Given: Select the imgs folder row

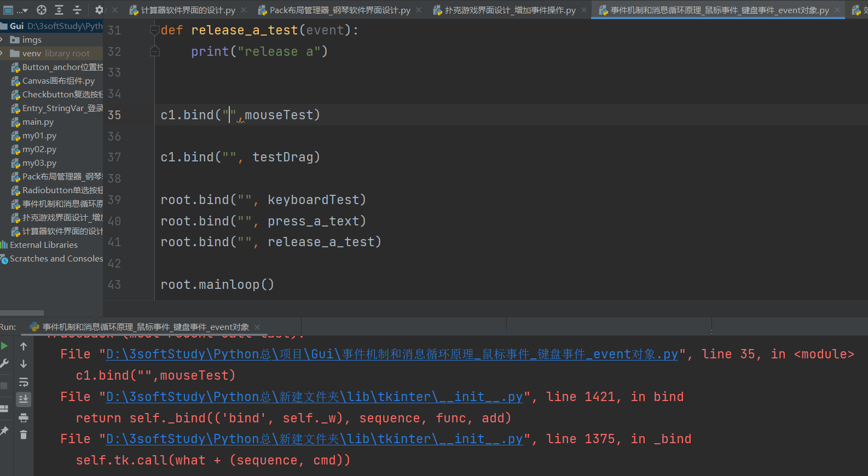Looking at the screenshot, I should point(51,39).
